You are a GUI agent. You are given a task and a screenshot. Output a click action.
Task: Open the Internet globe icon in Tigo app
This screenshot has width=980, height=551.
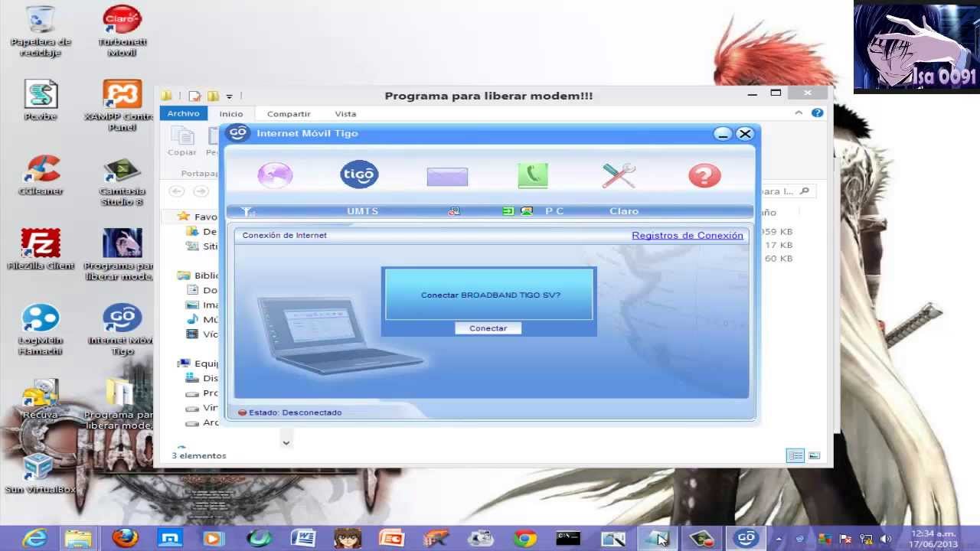click(275, 175)
